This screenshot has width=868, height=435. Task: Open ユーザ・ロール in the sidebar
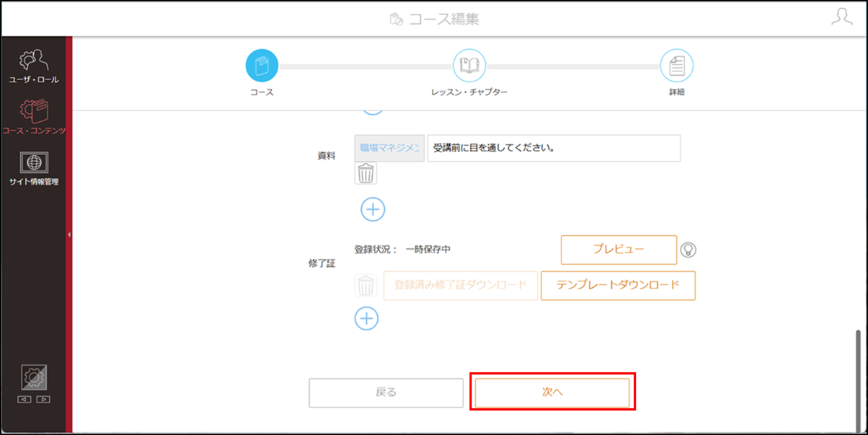click(34, 66)
